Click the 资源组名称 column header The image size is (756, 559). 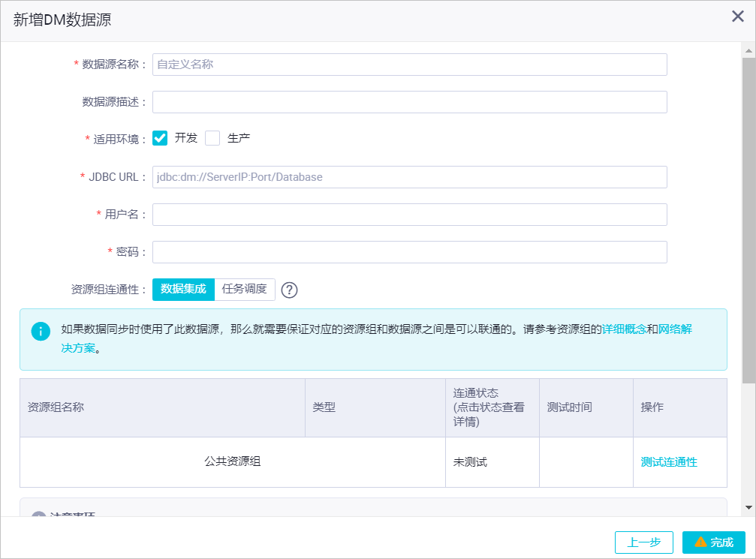tap(162, 407)
